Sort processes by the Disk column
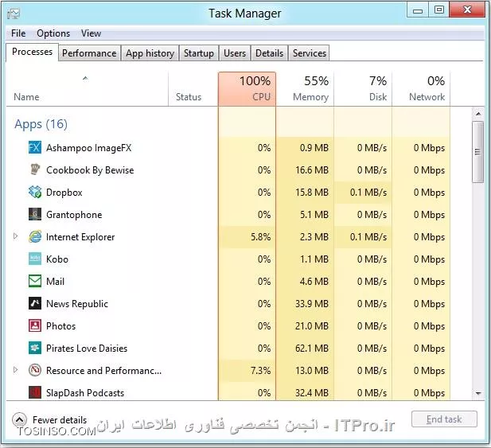This screenshot has height=448, width=491. [x=363, y=89]
